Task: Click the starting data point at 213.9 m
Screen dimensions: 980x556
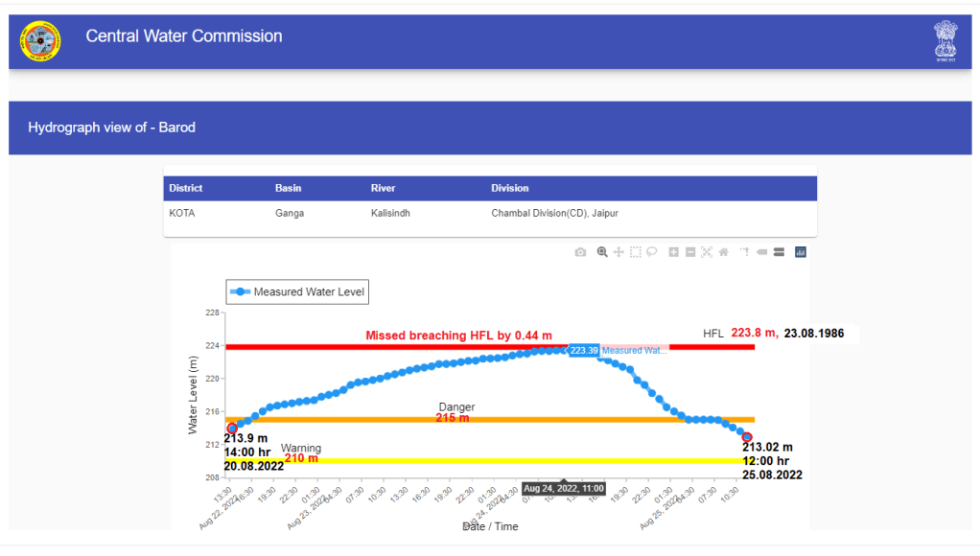Action: (x=232, y=429)
